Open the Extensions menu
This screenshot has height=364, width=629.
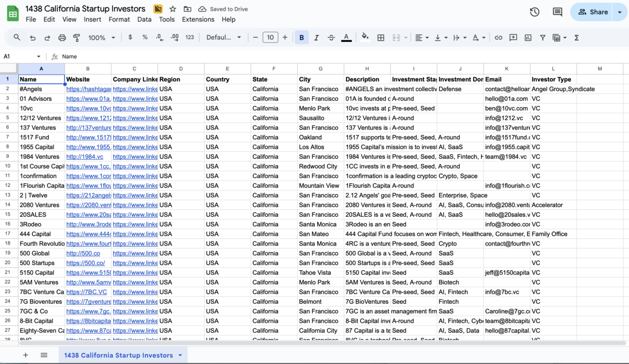[x=198, y=19]
